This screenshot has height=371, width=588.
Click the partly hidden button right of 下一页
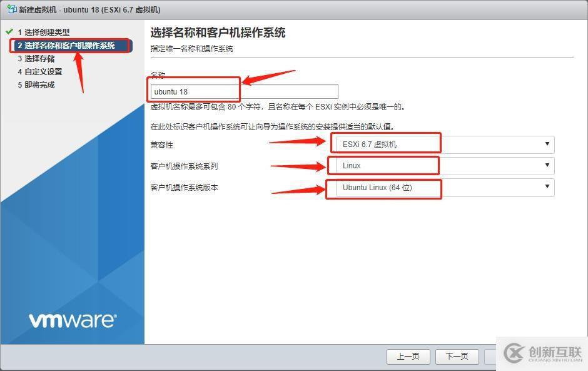[x=490, y=357]
